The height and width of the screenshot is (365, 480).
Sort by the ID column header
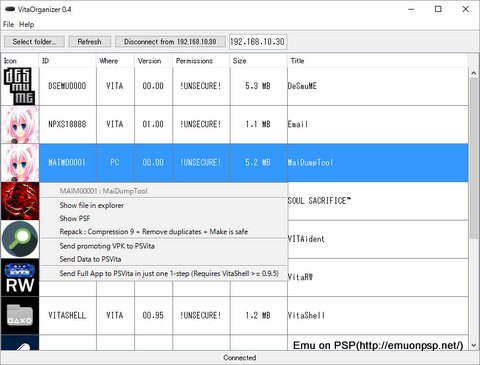pyautogui.click(x=68, y=61)
